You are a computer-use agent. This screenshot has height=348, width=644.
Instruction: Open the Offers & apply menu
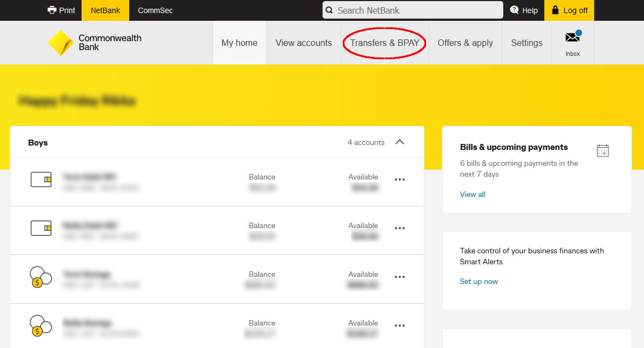tap(465, 43)
